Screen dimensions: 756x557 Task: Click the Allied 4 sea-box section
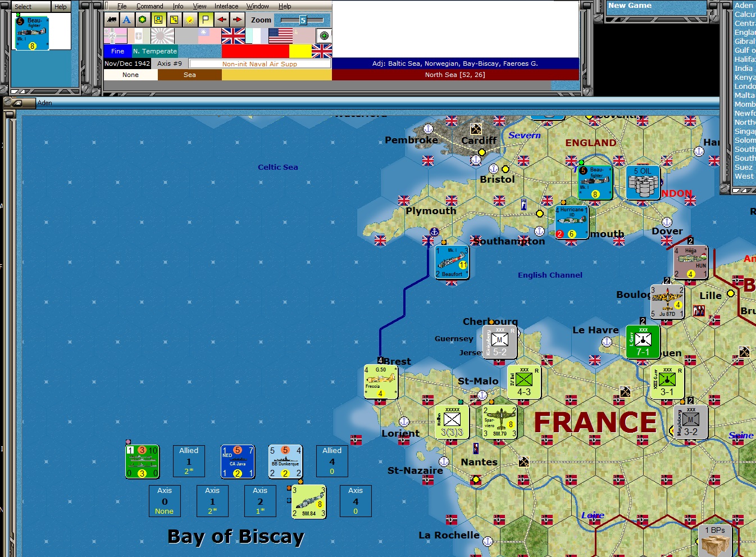point(332,461)
